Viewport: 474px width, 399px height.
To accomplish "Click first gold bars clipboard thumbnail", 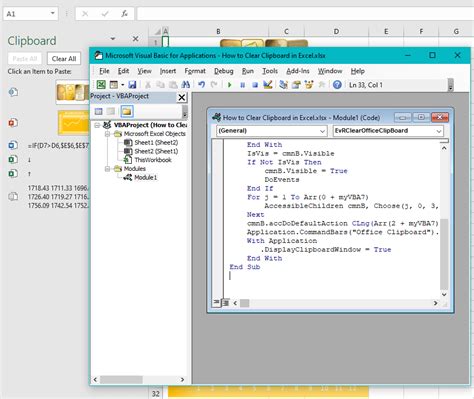I will [73, 92].
